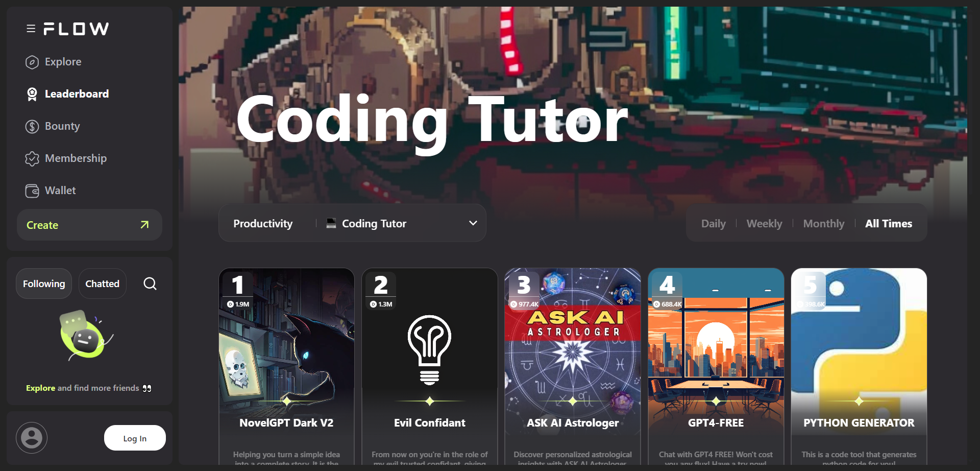Image resolution: width=980 pixels, height=471 pixels.
Task: Toggle the hamburger menu icon beside FLOW
Action: click(31, 29)
